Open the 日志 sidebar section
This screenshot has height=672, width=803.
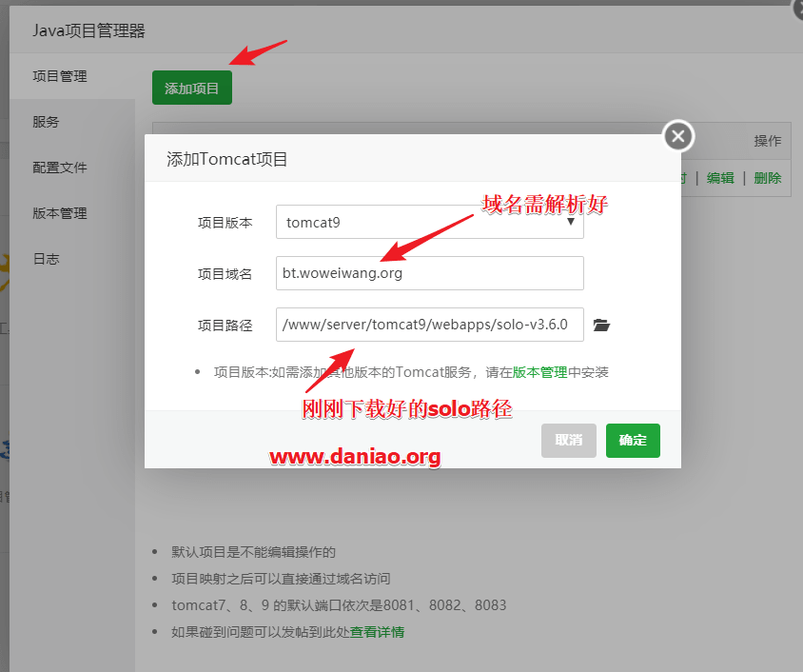pos(46,259)
